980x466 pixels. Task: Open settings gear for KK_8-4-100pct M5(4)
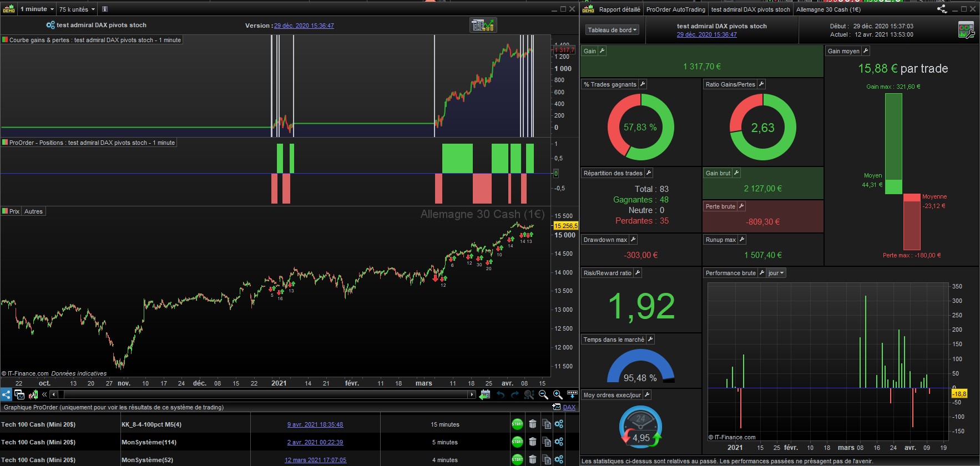[559, 424]
